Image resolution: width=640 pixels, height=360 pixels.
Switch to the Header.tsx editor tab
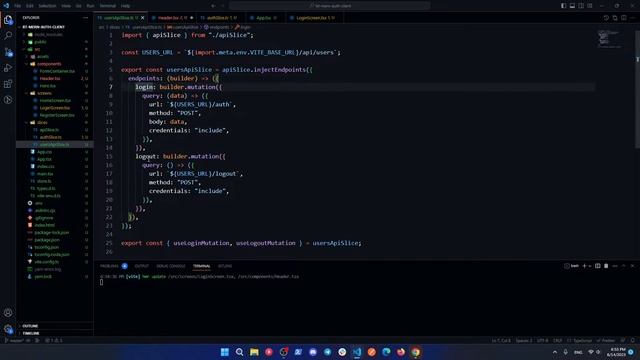(172, 18)
